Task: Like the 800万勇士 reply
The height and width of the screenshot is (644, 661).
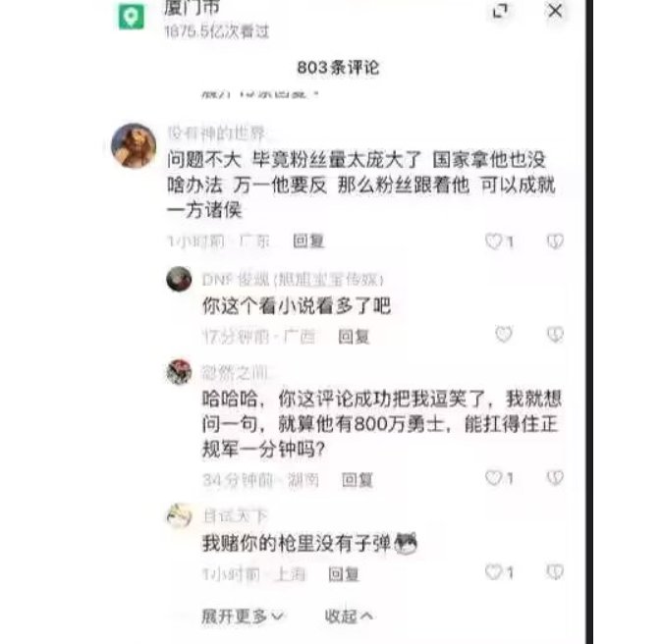Action: [493, 477]
